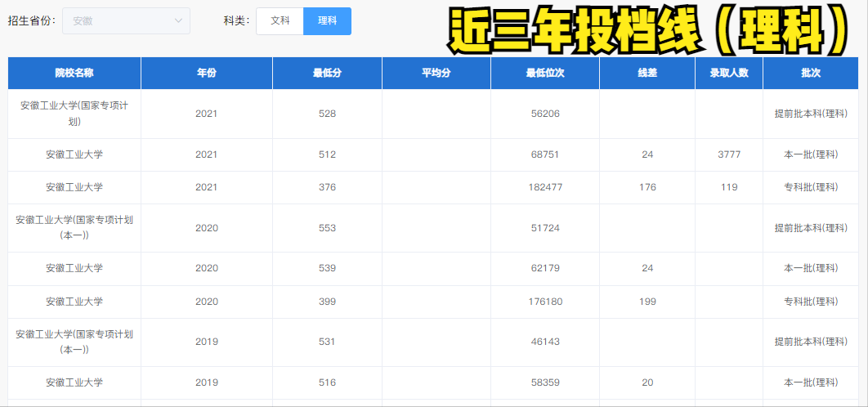Click the line difference cell 199

(x=647, y=302)
